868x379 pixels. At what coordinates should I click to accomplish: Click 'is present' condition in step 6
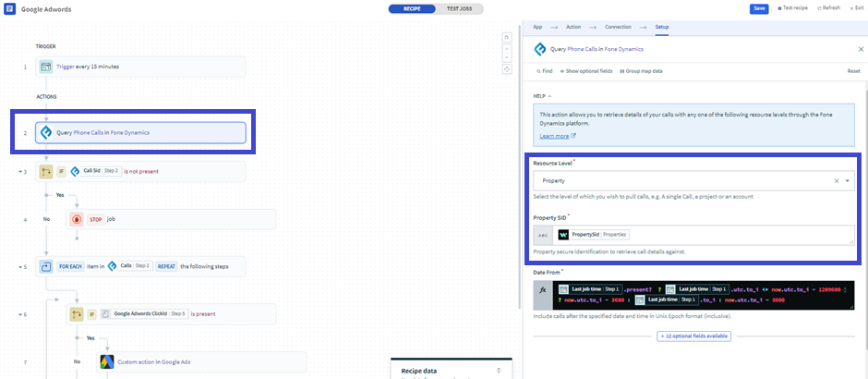click(203, 314)
